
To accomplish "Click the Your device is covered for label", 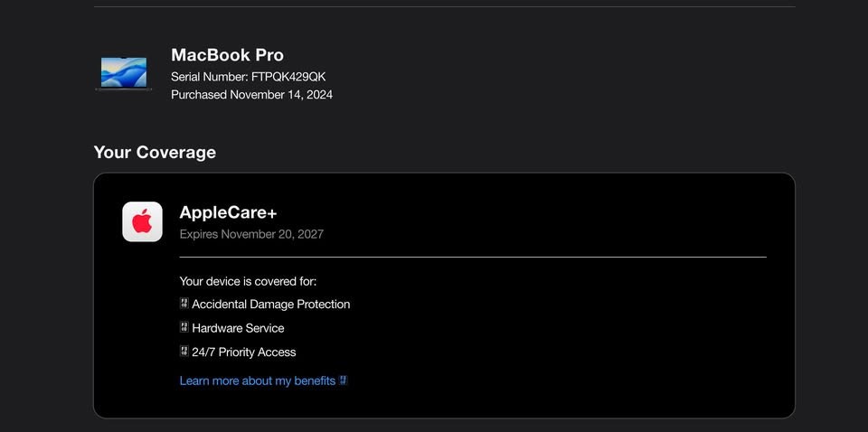I will [x=248, y=281].
